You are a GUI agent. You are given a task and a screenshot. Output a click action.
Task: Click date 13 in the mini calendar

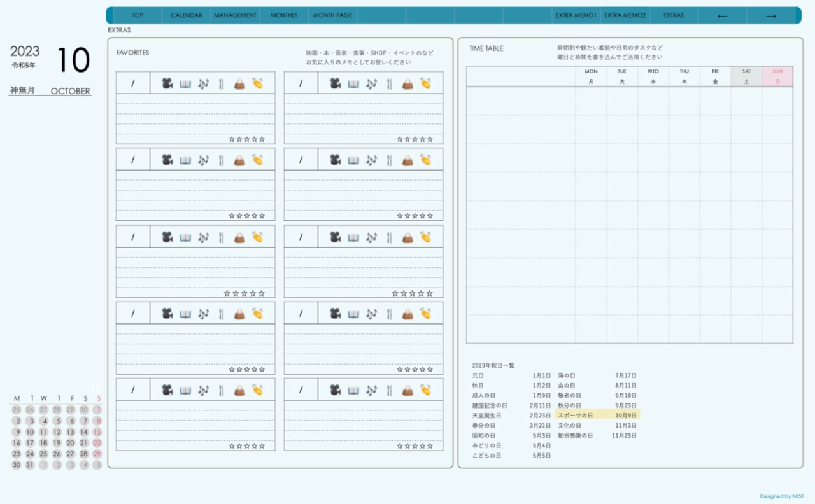pyautogui.click(x=70, y=432)
